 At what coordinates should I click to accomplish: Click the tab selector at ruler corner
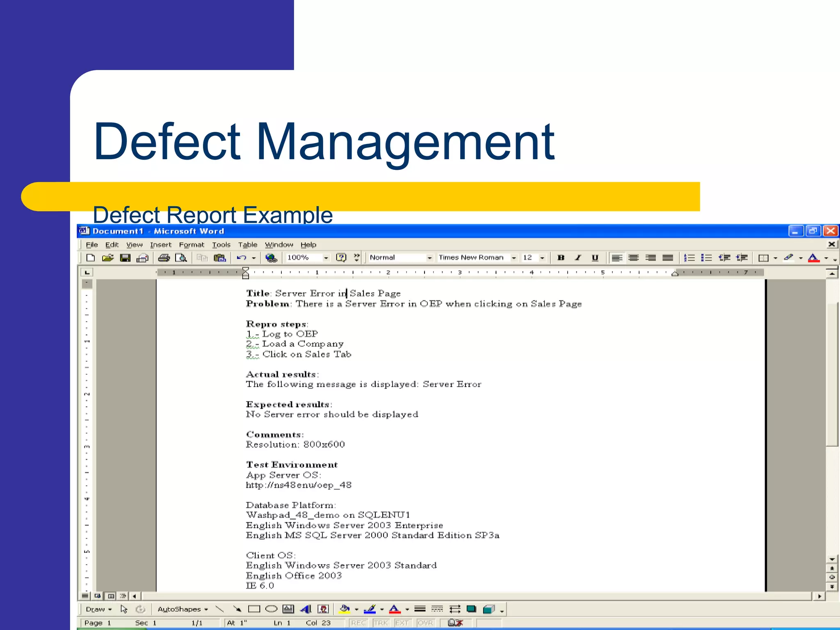coord(87,272)
